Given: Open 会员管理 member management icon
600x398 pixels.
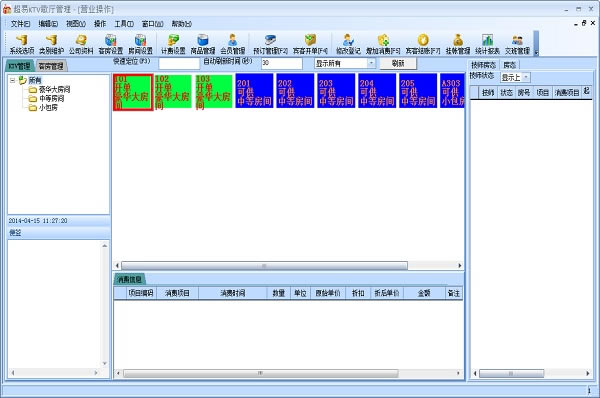Looking at the screenshot, I should click(x=232, y=44).
